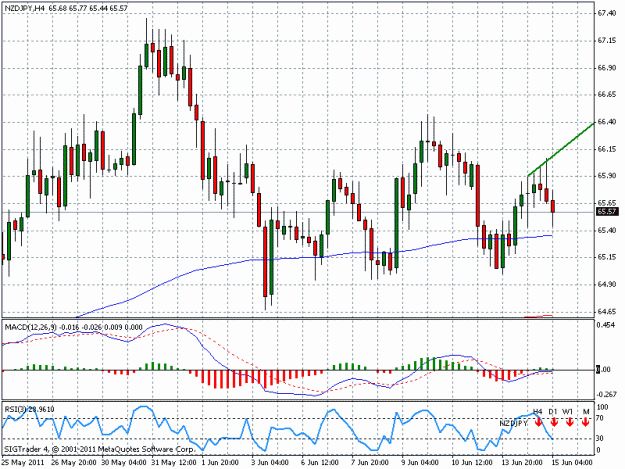
Task: Click the 15 Jun 04:00 time label
Action: [x=571, y=462]
